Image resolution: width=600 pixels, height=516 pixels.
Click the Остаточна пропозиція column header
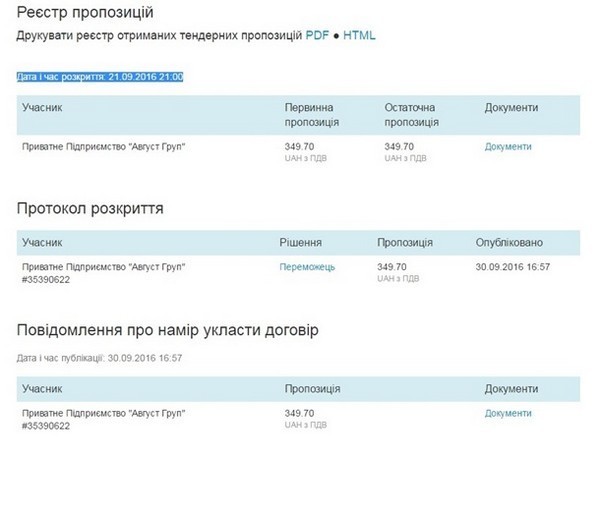click(411, 114)
